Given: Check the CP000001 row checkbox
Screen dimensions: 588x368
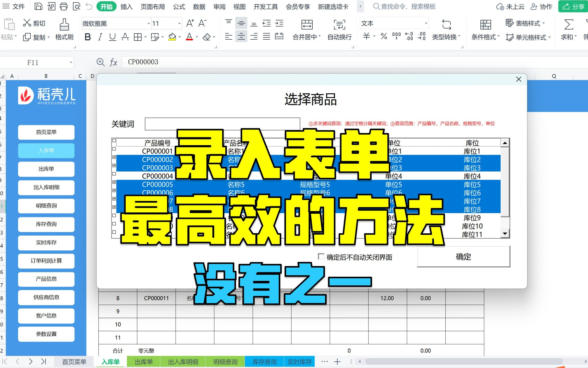Looking at the screenshot, I should pos(114,149).
